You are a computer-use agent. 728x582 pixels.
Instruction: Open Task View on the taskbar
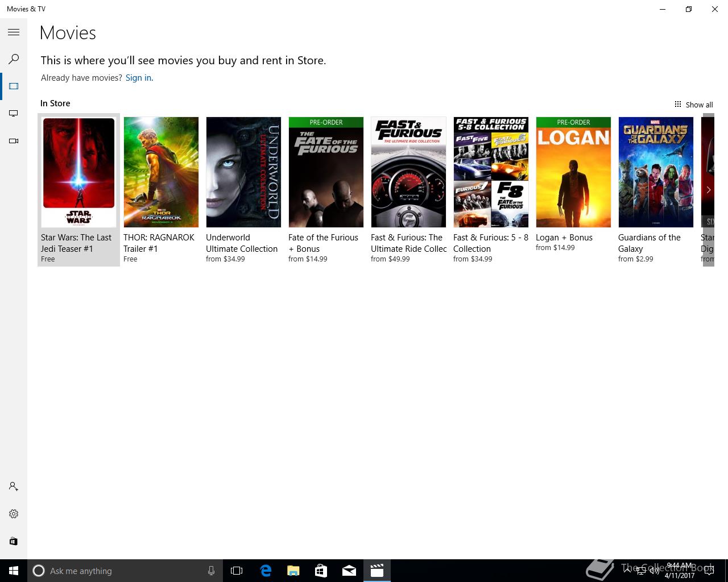click(x=237, y=571)
